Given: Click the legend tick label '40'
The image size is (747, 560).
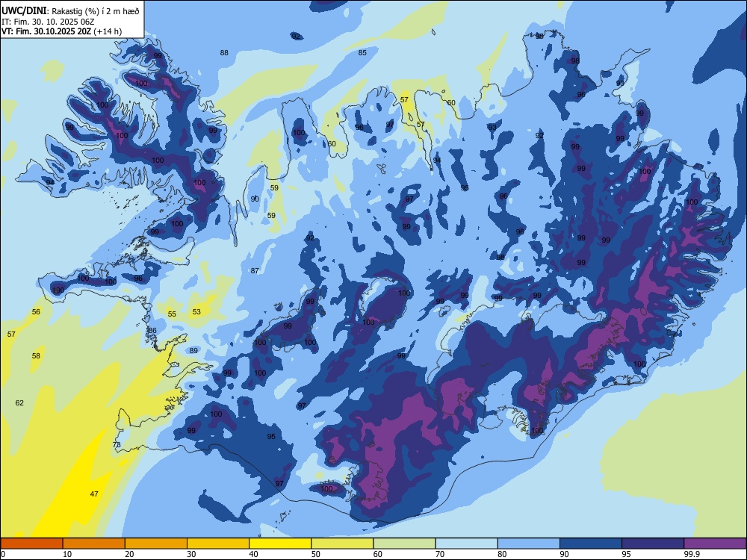Looking at the screenshot, I should 253,554.
